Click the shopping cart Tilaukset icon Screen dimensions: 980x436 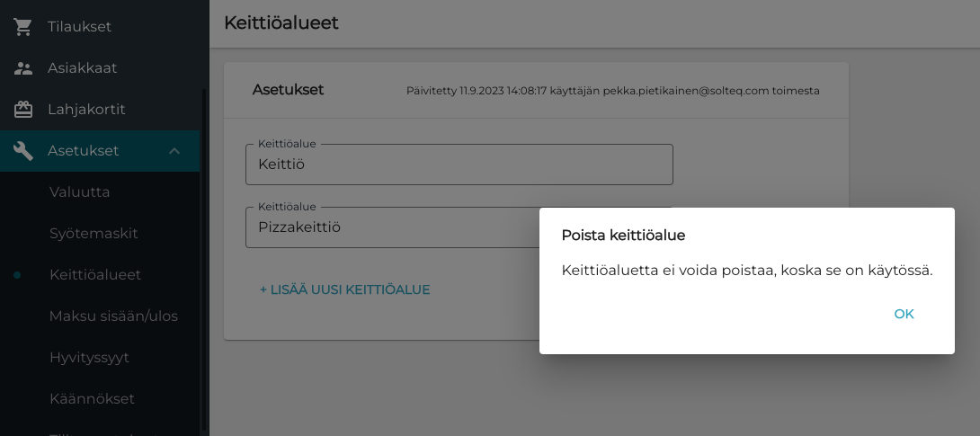coord(23,27)
